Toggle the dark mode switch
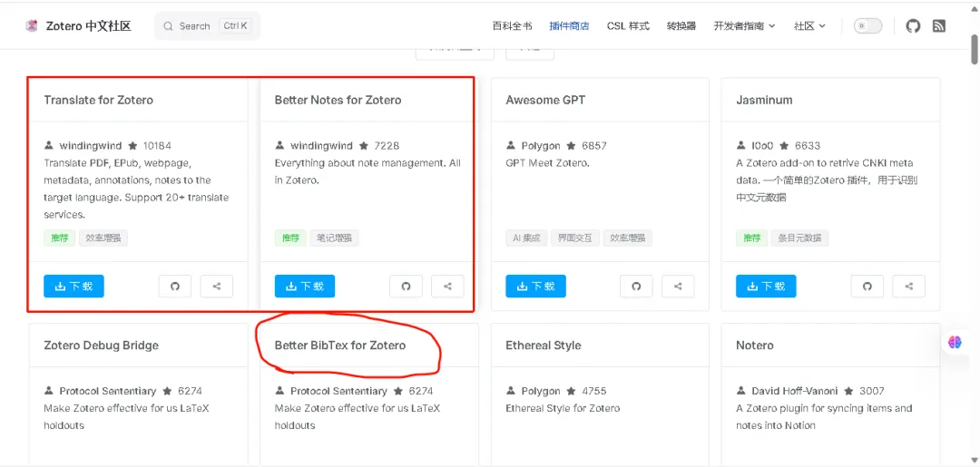Screen dimensions: 980x467 (x=867, y=25)
